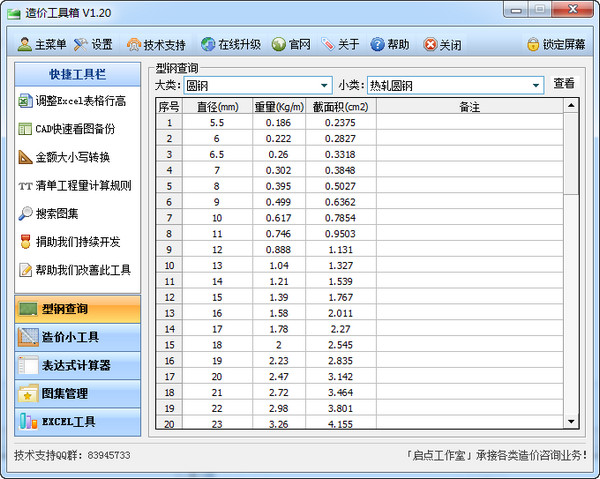Click the 关于 tag icon

328,44
